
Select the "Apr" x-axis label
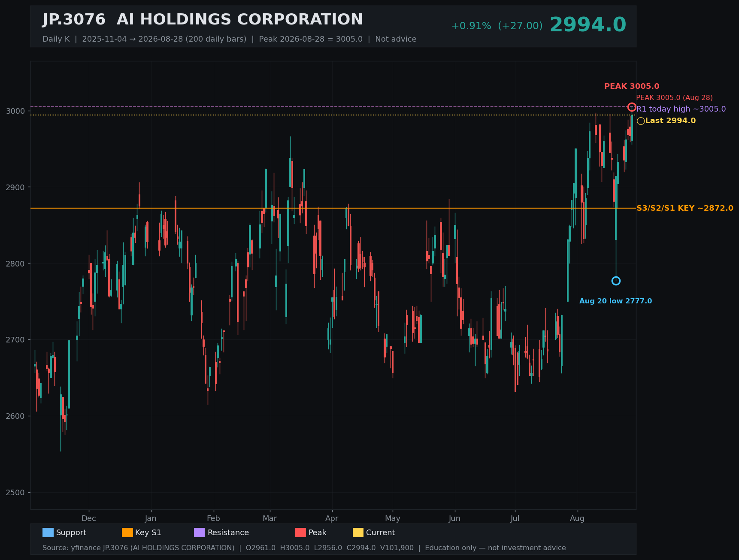pyautogui.click(x=332, y=518)
